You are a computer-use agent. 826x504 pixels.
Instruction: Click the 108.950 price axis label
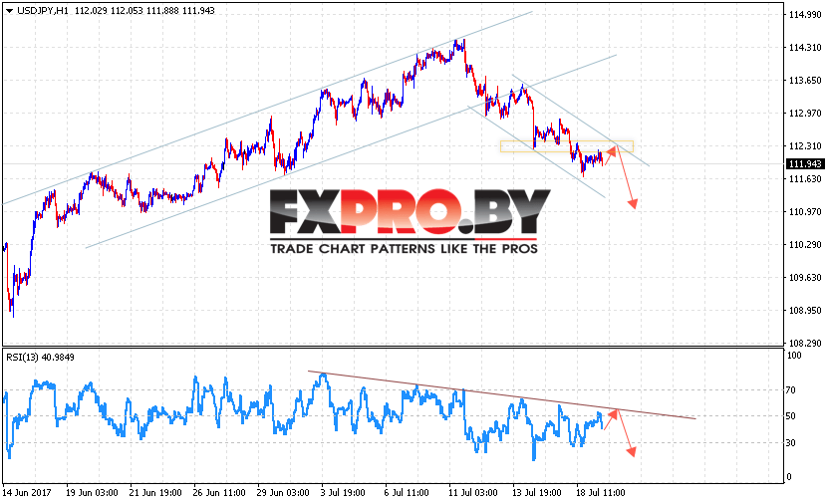point(805,310)
